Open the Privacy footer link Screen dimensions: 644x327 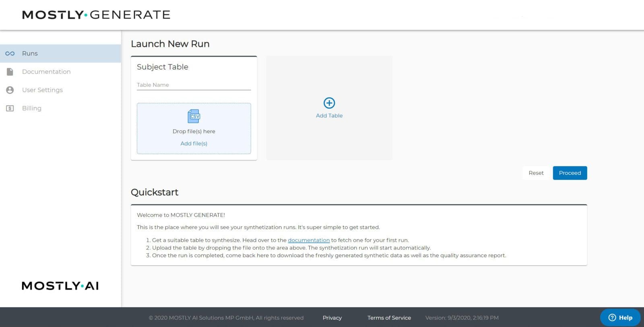pos(332,318)
